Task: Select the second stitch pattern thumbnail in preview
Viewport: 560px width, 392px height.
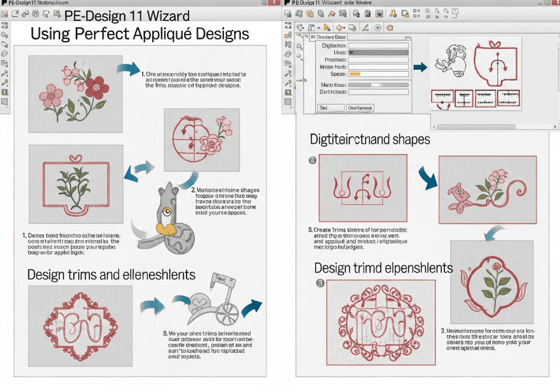Action: tap(464, 98)
